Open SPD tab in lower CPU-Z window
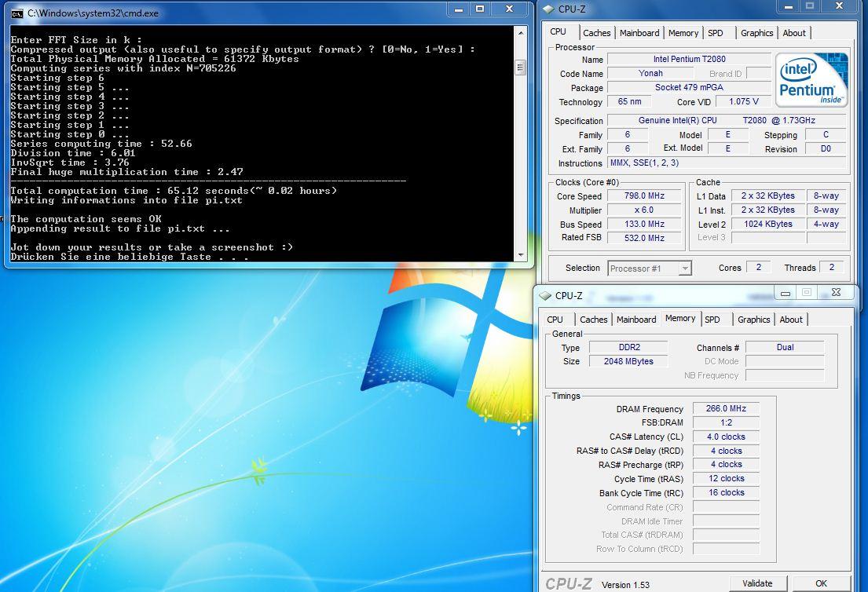The image size is (868, 592). point(712,320)
